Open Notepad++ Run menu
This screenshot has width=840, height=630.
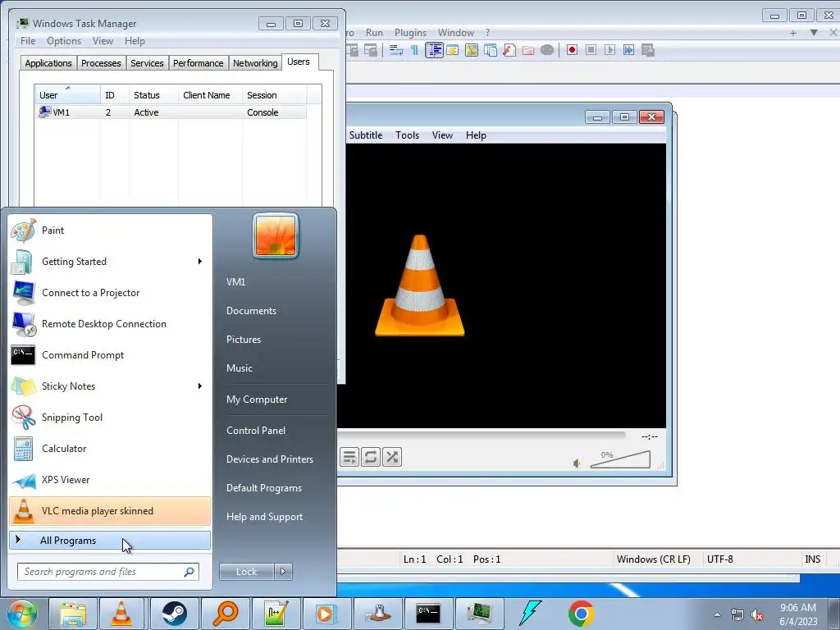374,33
